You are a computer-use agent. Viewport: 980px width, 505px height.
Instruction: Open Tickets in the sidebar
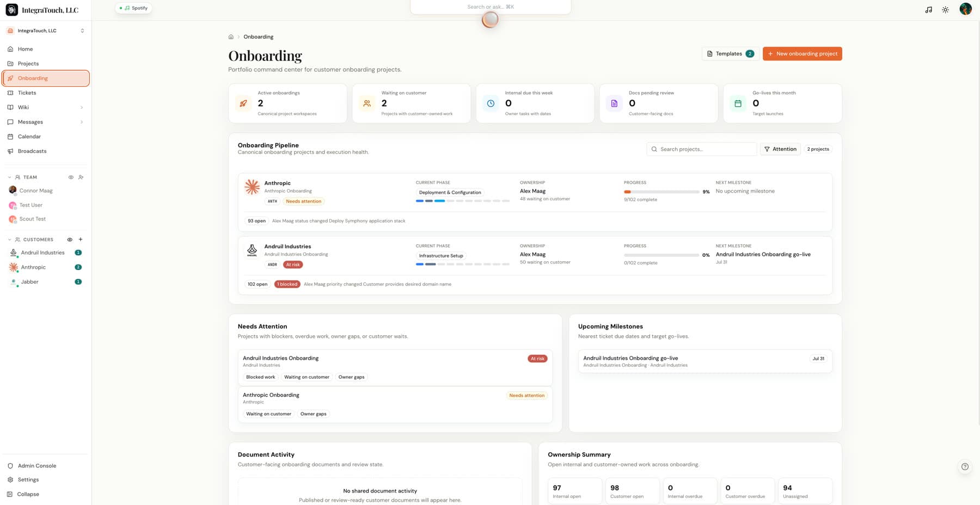point(46,93)
